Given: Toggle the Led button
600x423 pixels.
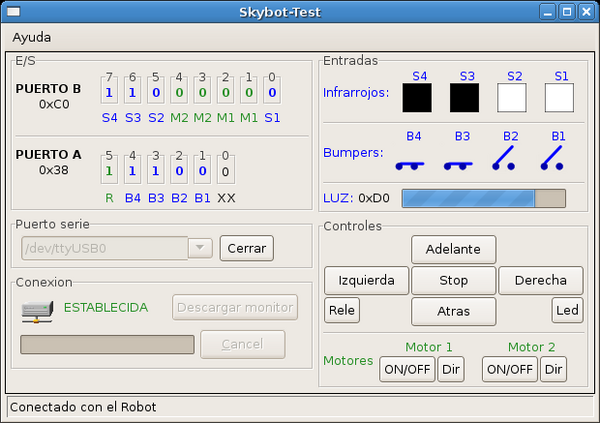Looking at the screenshot, I should click(567, 311).
